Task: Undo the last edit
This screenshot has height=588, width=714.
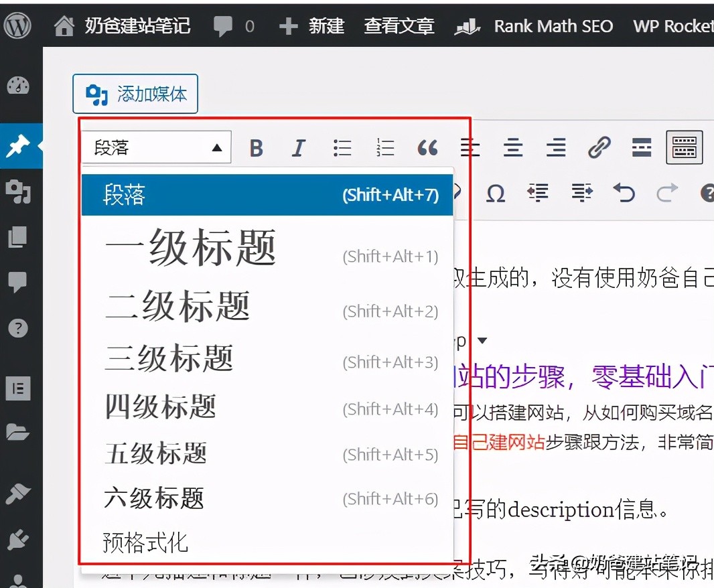Action: pyautogui.click(x=624, y=193)
